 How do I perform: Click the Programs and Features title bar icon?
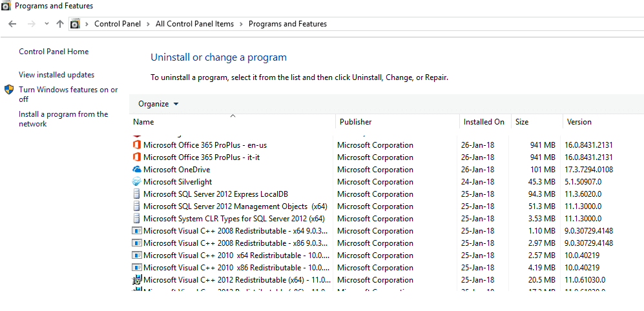click(6, 6)
